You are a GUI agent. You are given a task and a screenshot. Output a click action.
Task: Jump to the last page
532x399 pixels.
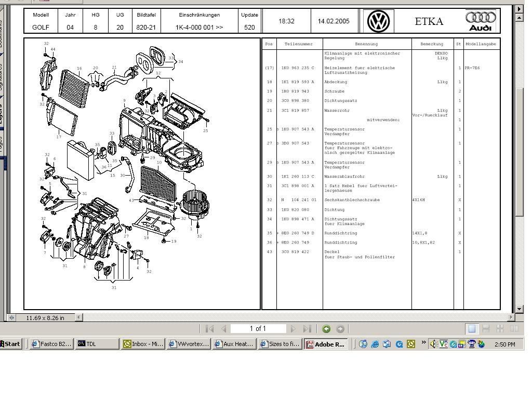point(307,329)
